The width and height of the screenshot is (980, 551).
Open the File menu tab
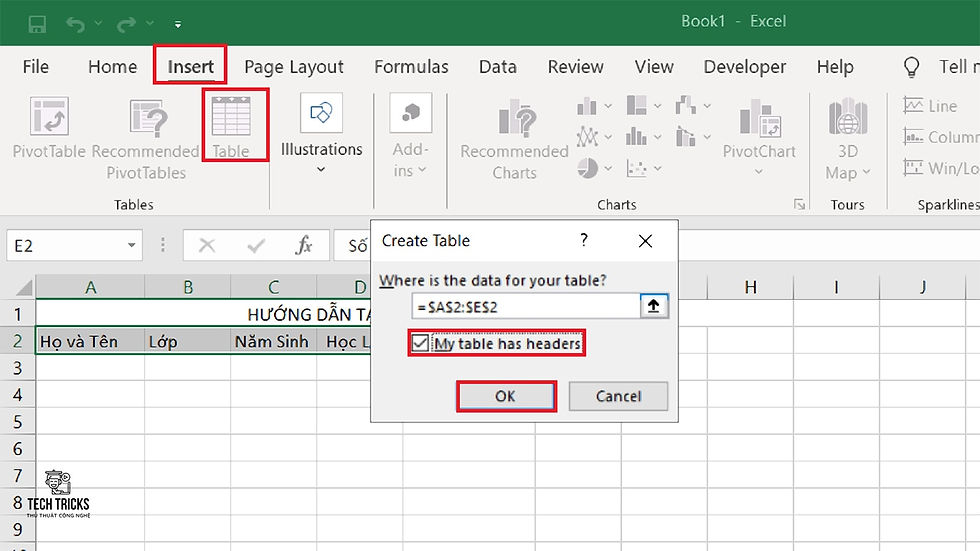point(36,67)
